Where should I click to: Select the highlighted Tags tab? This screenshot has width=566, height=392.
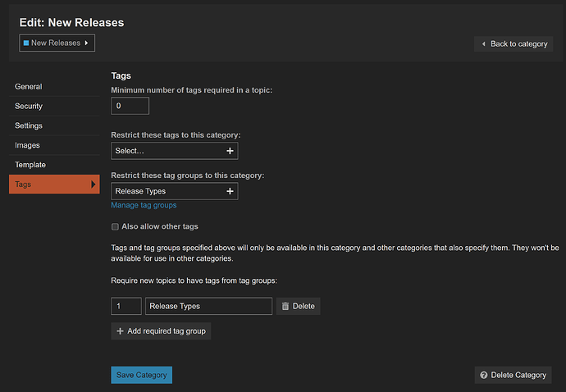pyautogui.click(x=54, y=184)
